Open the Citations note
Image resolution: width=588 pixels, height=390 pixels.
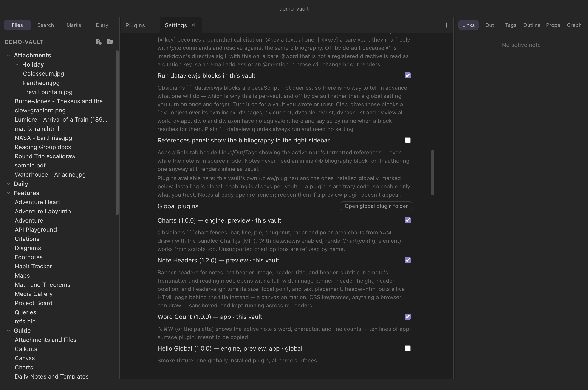click(x=27, y=239)
